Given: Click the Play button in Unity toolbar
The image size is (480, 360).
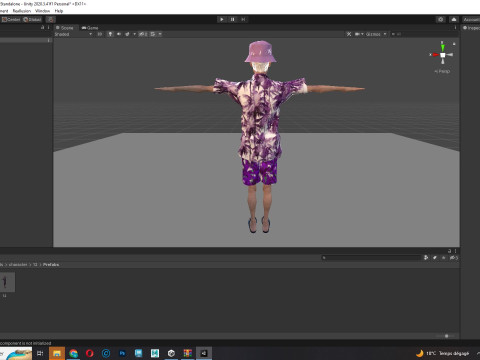Looking at the screenshot, I should click(222, 19).
